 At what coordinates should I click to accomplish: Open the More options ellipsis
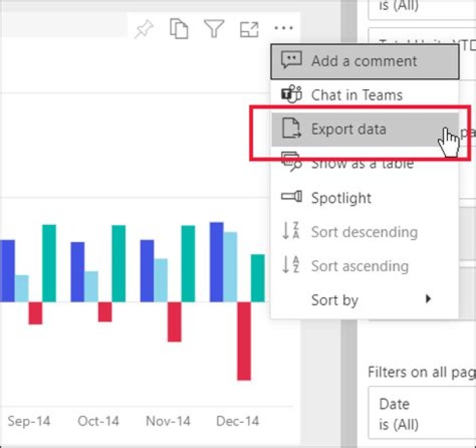tap(284, 28)
